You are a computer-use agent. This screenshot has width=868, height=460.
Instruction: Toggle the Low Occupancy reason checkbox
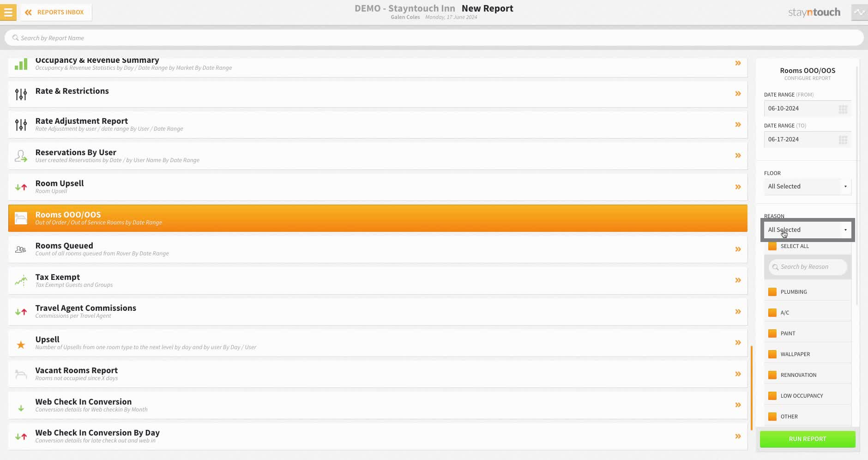772,396
